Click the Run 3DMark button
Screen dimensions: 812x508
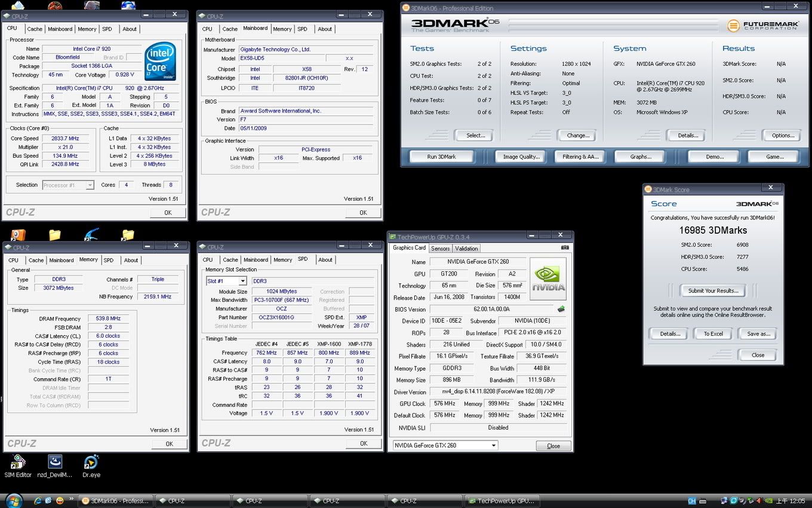[x=441, y=157]
